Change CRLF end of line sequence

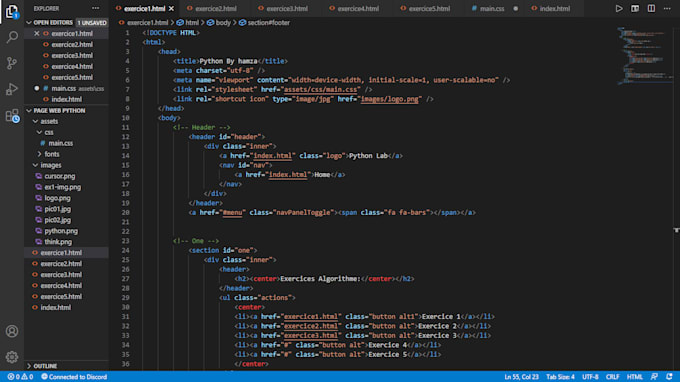click(x=612, y=377)
